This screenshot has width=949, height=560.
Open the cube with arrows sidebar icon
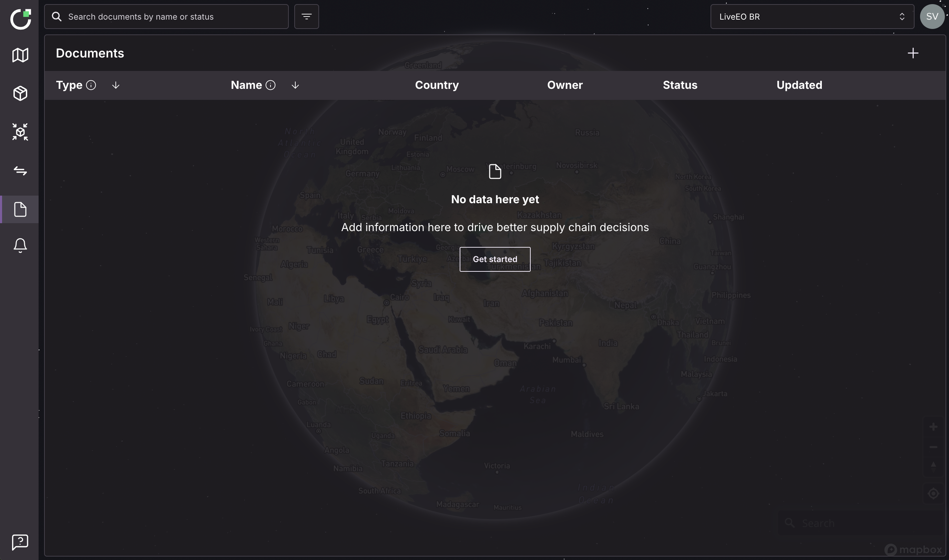tap(20, 132)
